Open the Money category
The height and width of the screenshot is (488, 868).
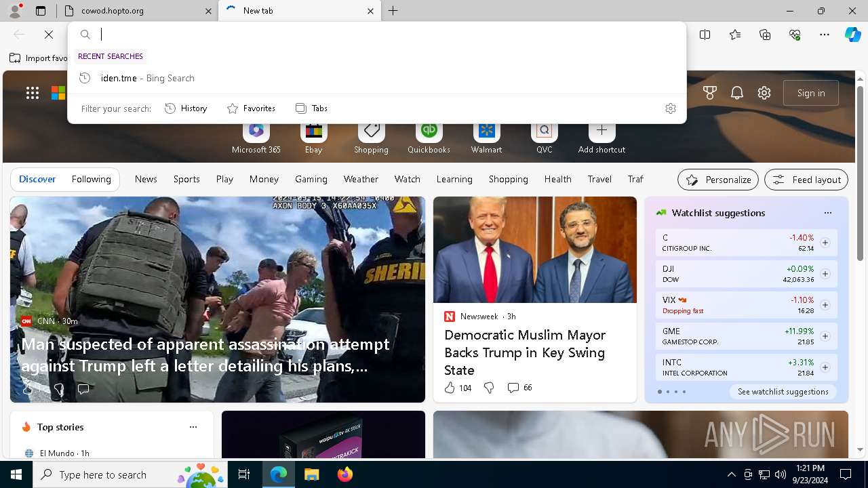point(264,179)
